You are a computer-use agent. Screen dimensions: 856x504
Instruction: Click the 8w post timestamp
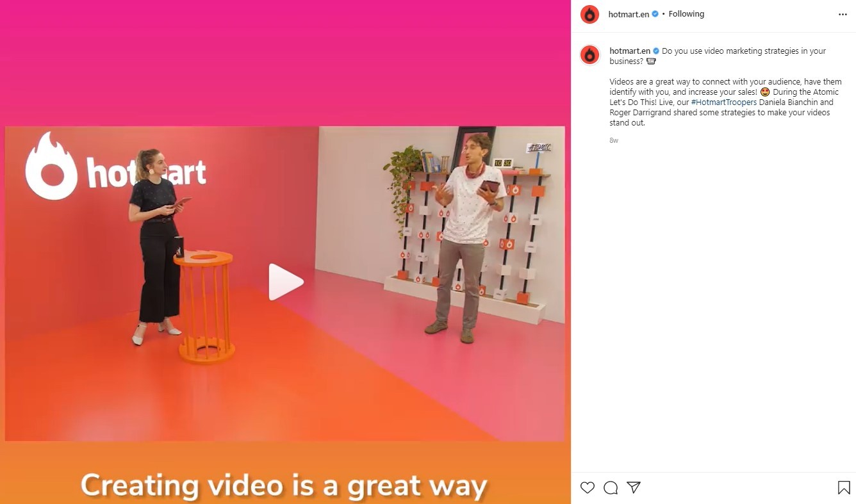(614, 140)
